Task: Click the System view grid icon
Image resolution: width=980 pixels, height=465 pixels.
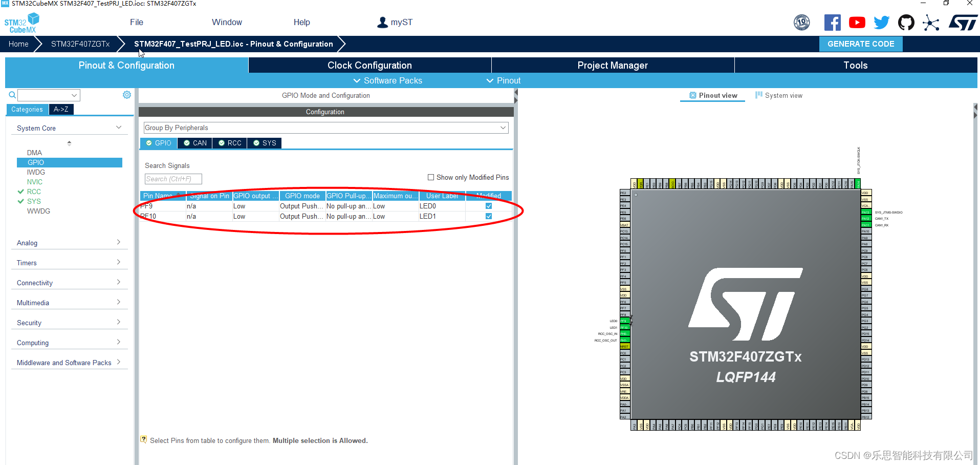Action: [x=759, y=95]
